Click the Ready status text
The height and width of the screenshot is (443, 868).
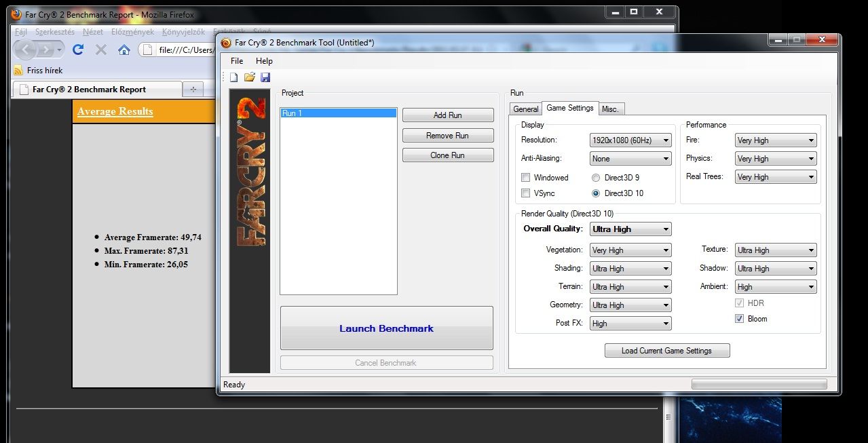click(x=234, y=385)
